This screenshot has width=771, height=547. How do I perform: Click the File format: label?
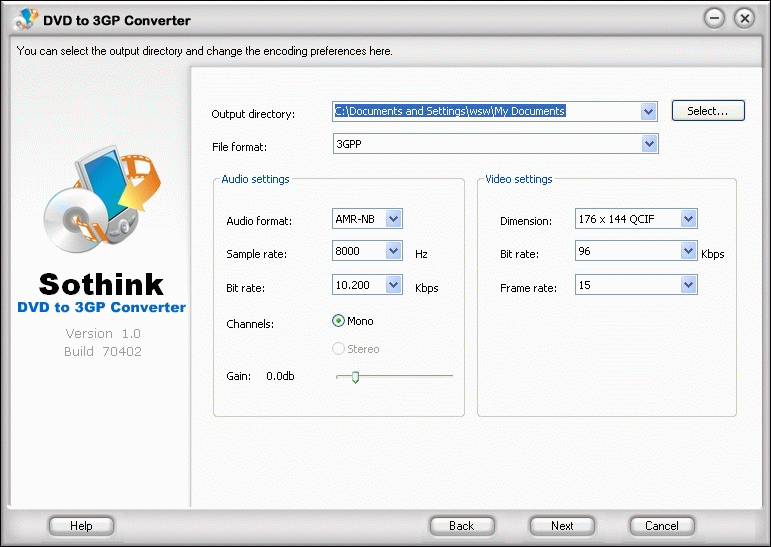[239, 147]
